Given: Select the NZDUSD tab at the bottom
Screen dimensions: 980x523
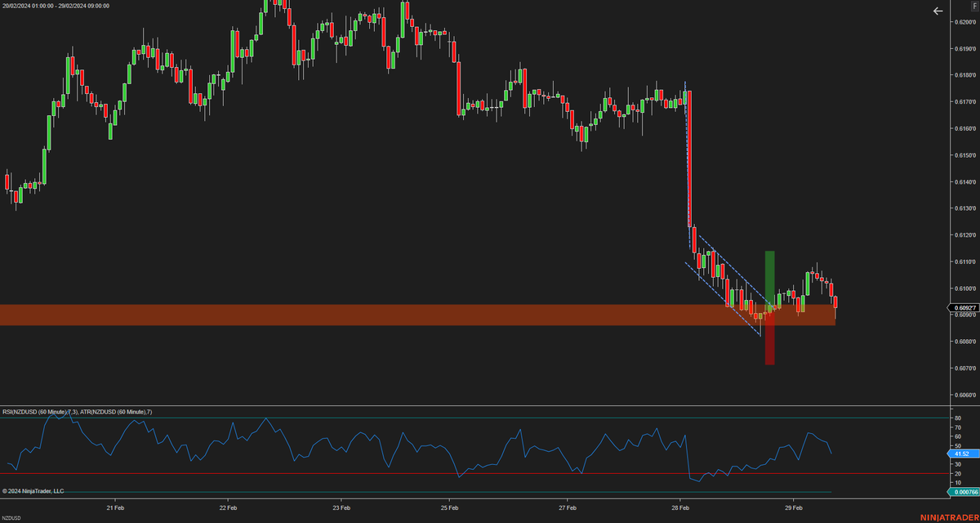Looking at the screenshot, I should (x=11, y=518).
